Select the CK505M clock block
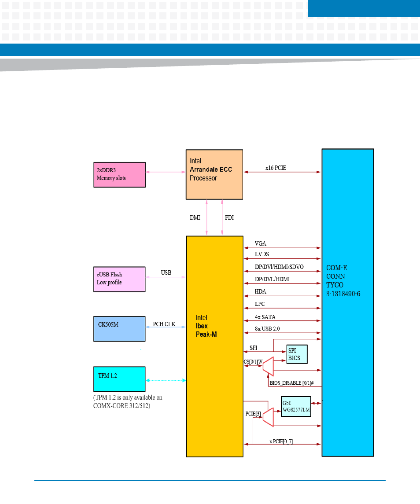This screenshot has width=420, height=504. click(x=119, y=329)
